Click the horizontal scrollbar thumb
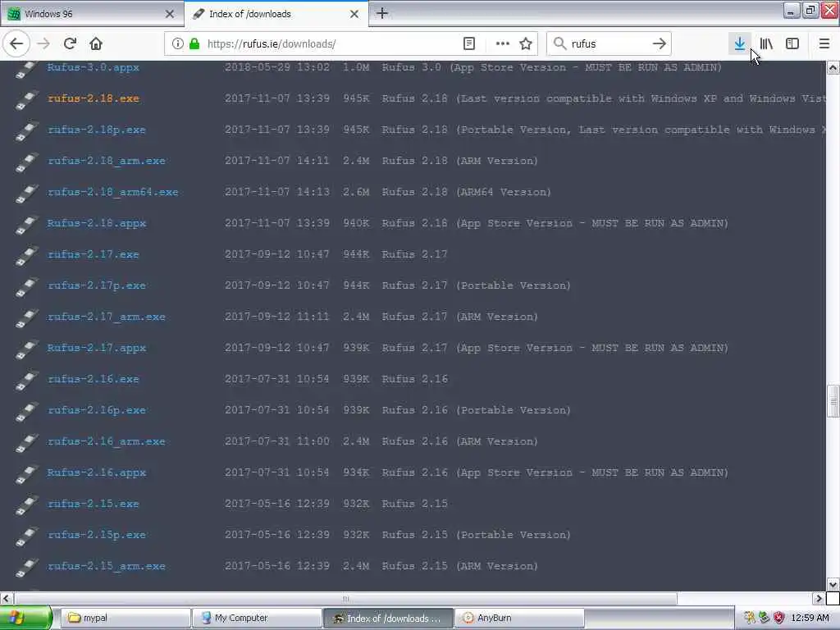 point(345,598)
